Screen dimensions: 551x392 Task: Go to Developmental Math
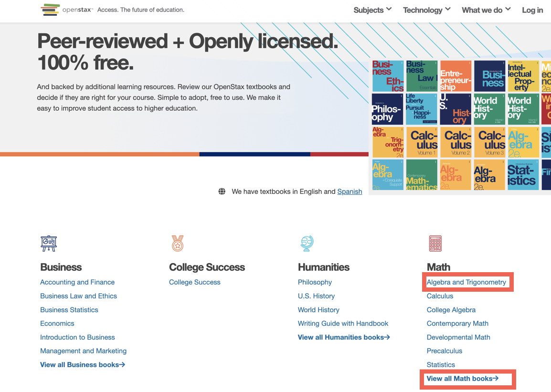[x=458, y=337]
